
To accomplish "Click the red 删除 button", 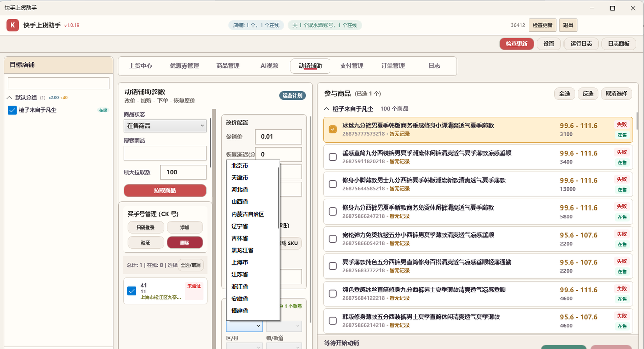I will (x=185, y=243).
